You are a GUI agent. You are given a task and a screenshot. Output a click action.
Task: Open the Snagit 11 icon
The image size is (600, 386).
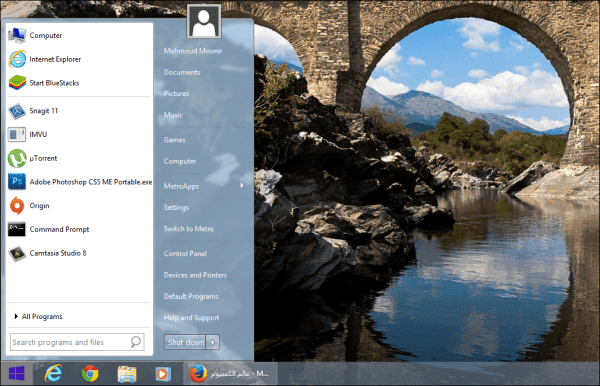pos(17,111)
